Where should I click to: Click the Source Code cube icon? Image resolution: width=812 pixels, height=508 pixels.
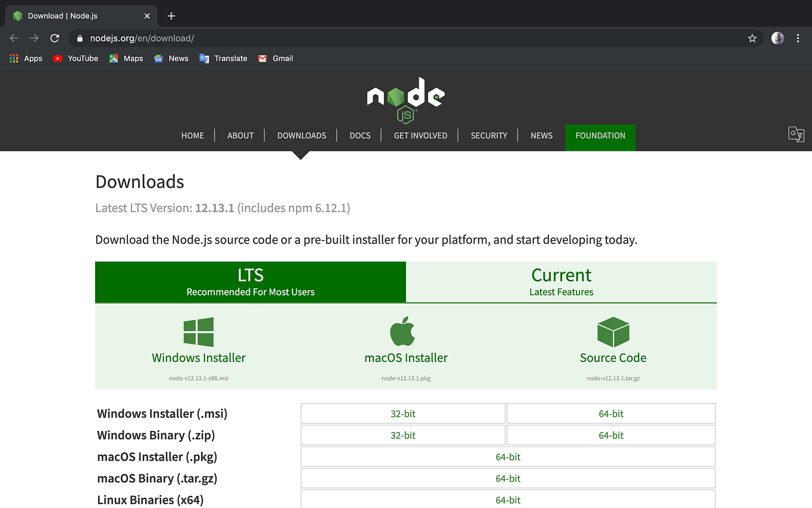(613, 331)
